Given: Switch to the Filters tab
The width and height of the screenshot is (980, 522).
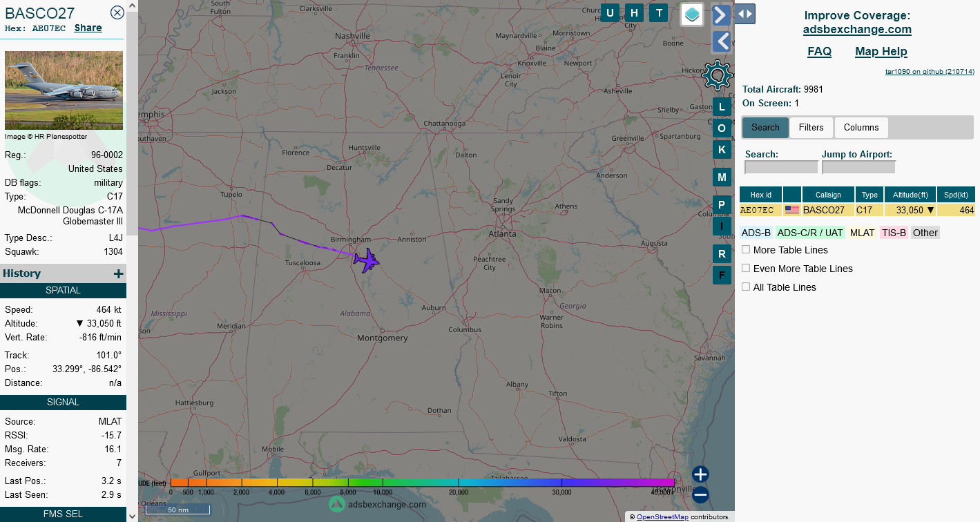Looking at the screenshot, I should click(811, 128).
